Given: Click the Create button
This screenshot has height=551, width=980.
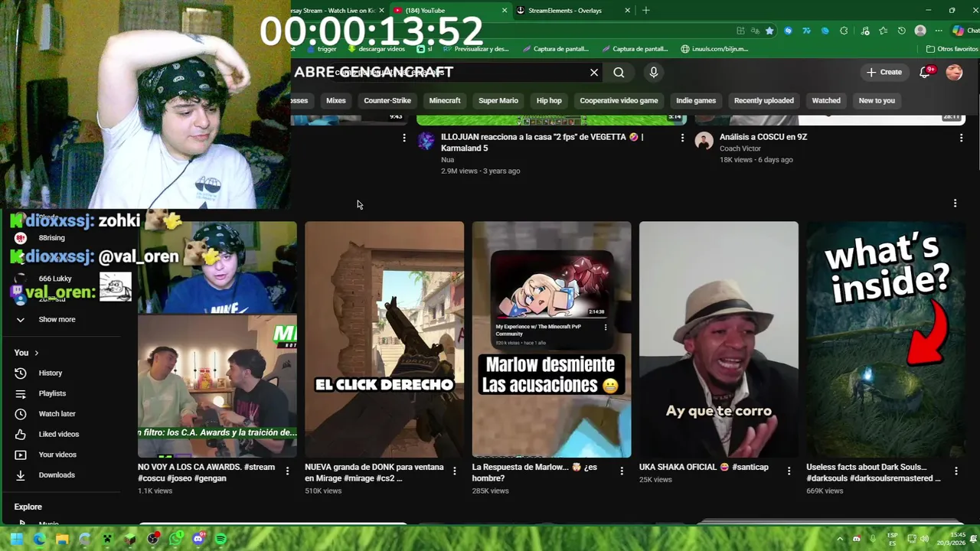Looking at the screenshot, I should [884, 72].
